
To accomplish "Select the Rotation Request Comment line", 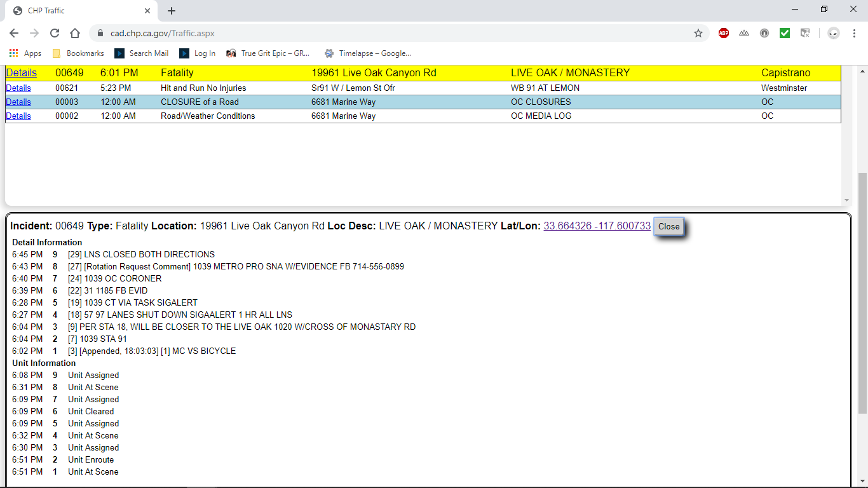I will tap(236, 266).
